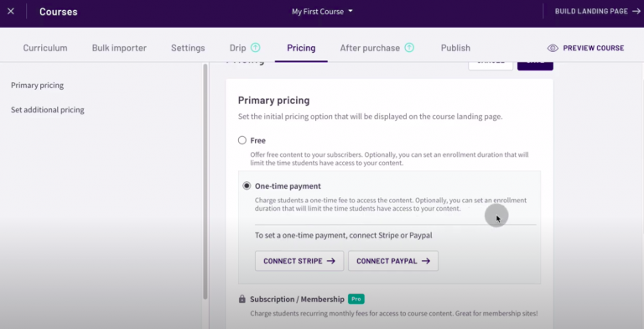Viewport: 644px width, 329px height.
Task: Click the Drip upgrade arrow icon
Action: (256, 48)
